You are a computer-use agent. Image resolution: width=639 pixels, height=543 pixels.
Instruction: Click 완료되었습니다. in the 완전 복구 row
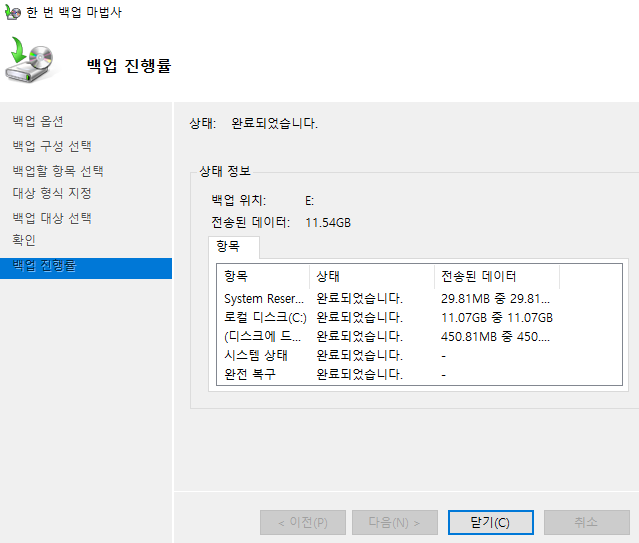359,374
